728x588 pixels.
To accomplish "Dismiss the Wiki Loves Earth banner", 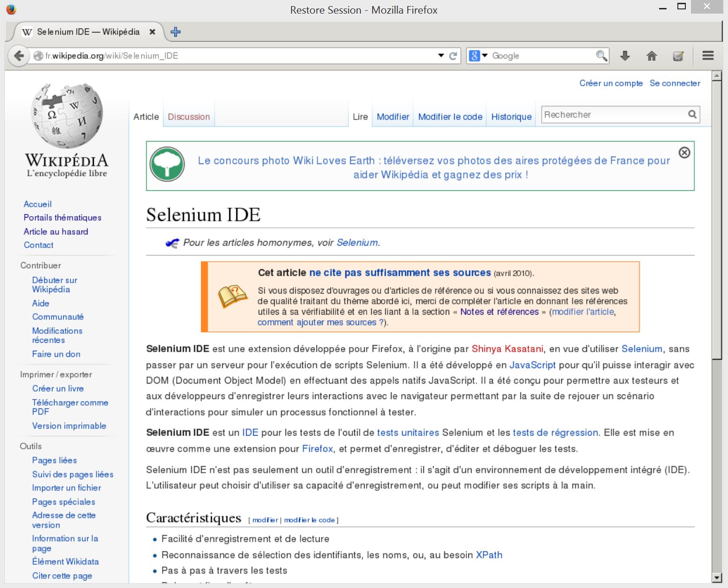I will point(684,152).
